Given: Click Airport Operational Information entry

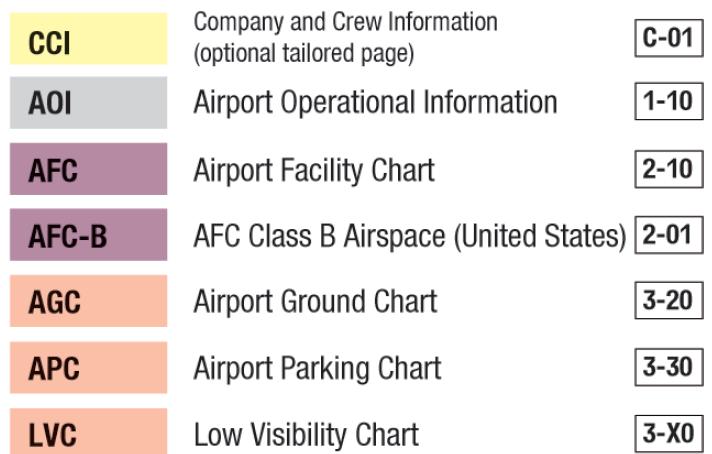Looking at the screenshot, I should (x=376, y=103).
